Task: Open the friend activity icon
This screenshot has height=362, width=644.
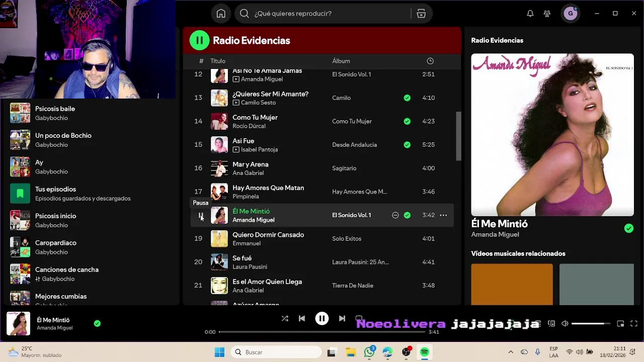Action: coord(547,14)
